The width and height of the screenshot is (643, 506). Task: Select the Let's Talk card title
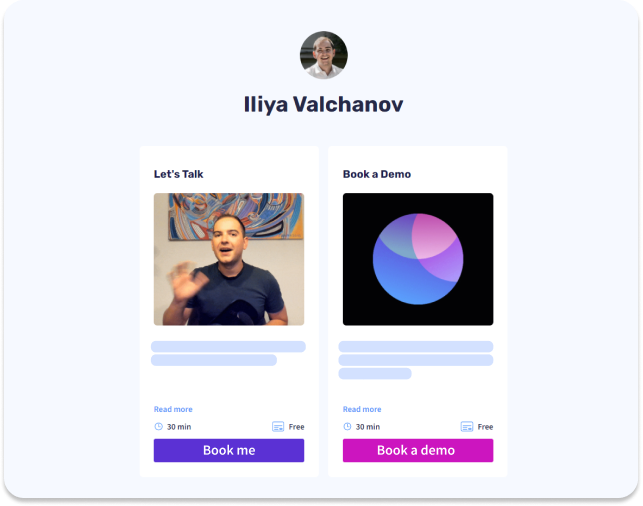coord(178,174)
